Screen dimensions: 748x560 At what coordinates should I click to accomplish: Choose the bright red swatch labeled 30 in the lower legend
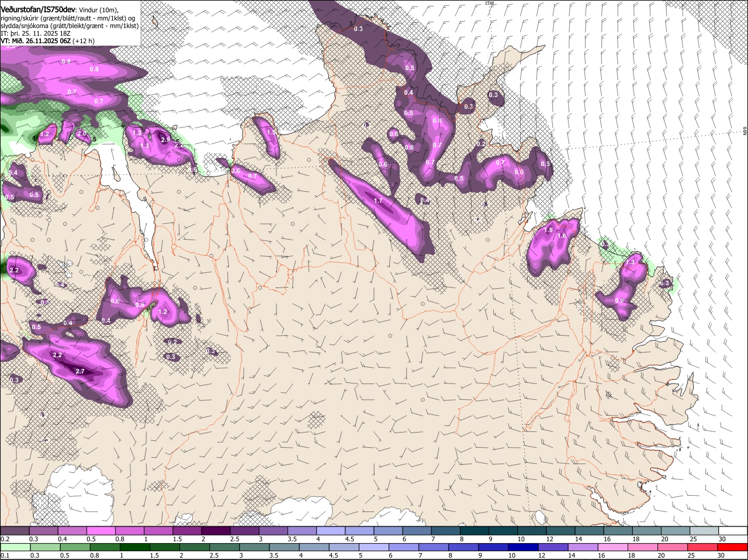[x=733, y=548]
